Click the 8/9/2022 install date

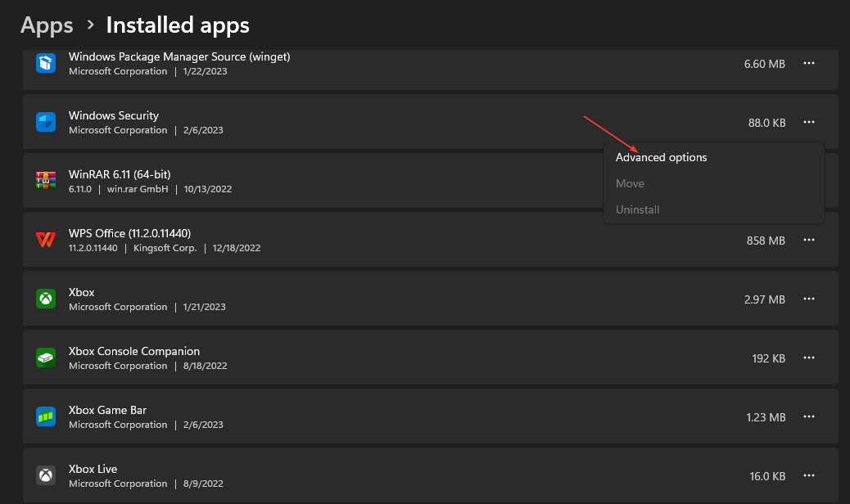pos(203,484)
